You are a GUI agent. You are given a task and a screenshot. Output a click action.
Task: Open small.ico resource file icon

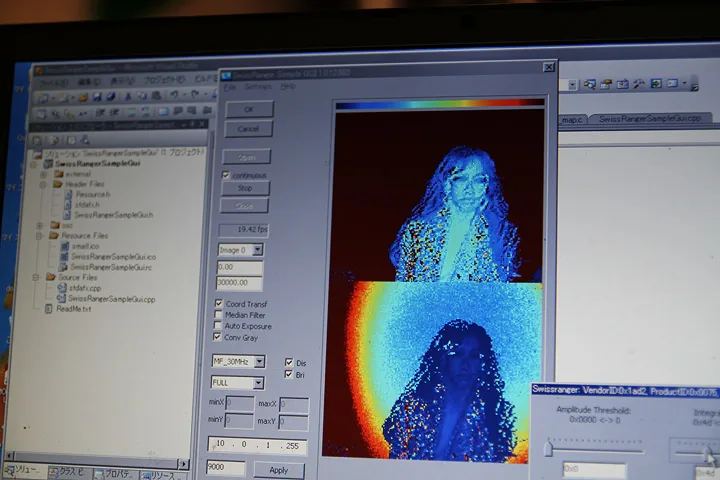[x=63, y=245]
